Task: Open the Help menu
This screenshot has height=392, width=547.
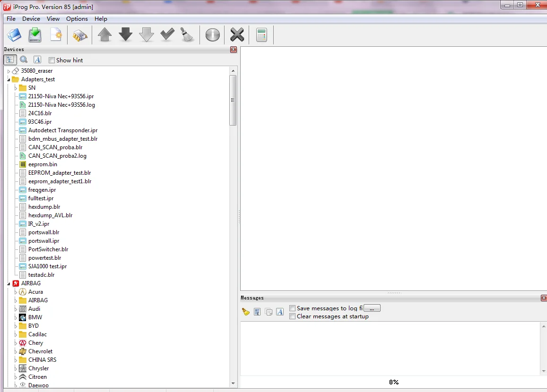Action: point(101,19)
